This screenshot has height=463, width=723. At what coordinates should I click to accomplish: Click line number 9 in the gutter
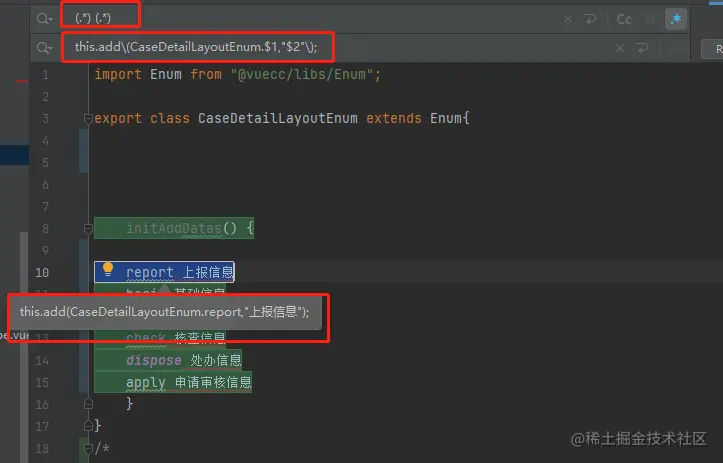click(45, 250)
